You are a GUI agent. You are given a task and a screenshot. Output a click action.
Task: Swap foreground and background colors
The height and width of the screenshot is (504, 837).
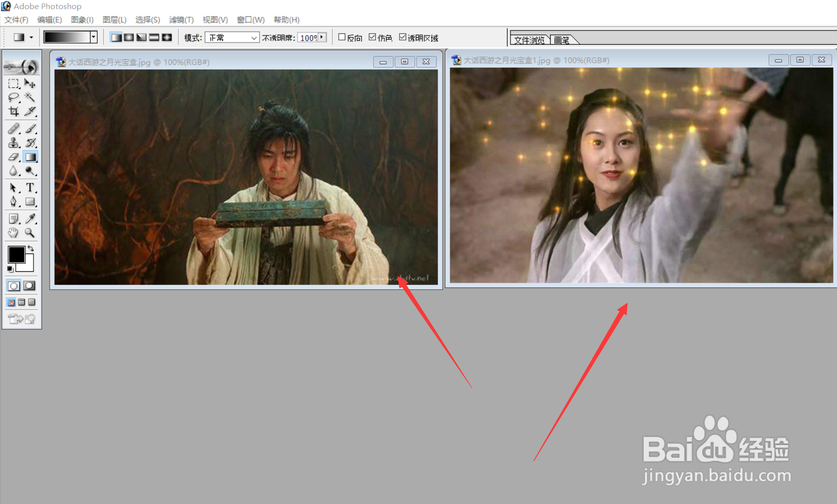pyautogui.click(x=31, y=248)
